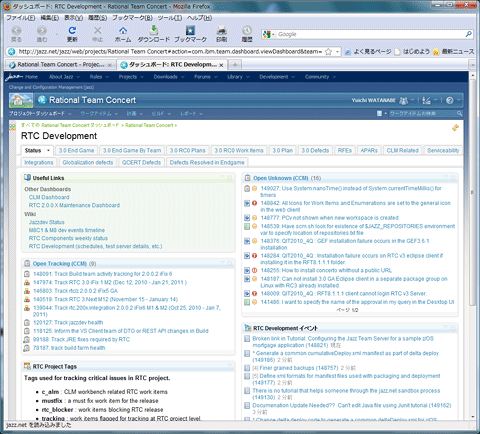Select the Rational Team Concert - Project browser tab
The height and width of the screenshot is (434, 480).
[x=60, y=65]
